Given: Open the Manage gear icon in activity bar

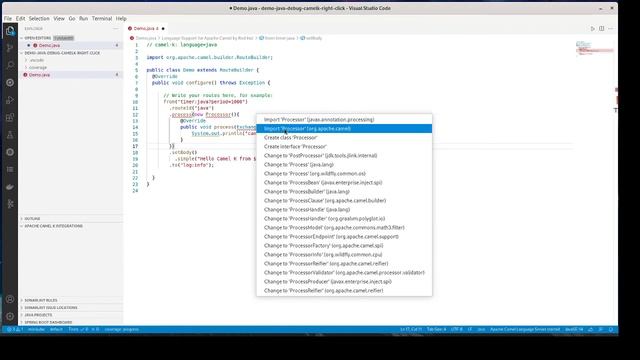Looking at the screenshot, I should pos(10,316).
